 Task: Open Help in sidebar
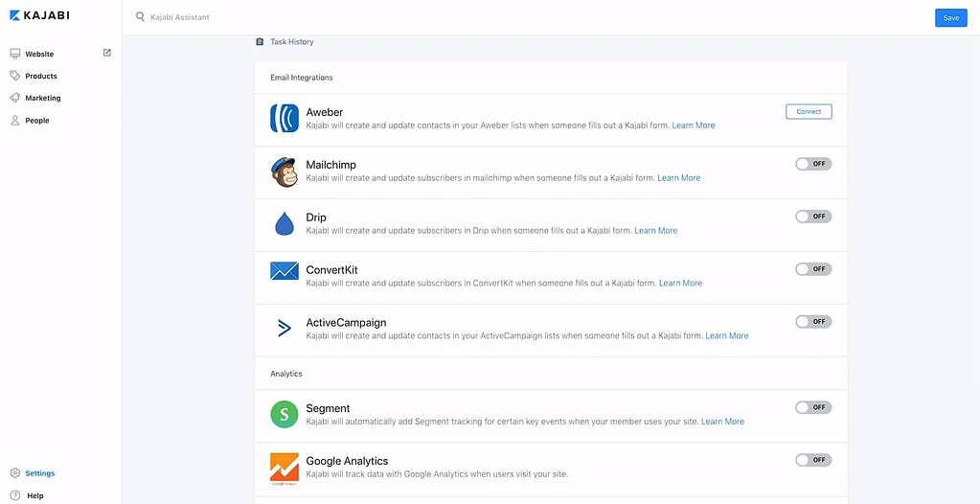coord(35,496)
